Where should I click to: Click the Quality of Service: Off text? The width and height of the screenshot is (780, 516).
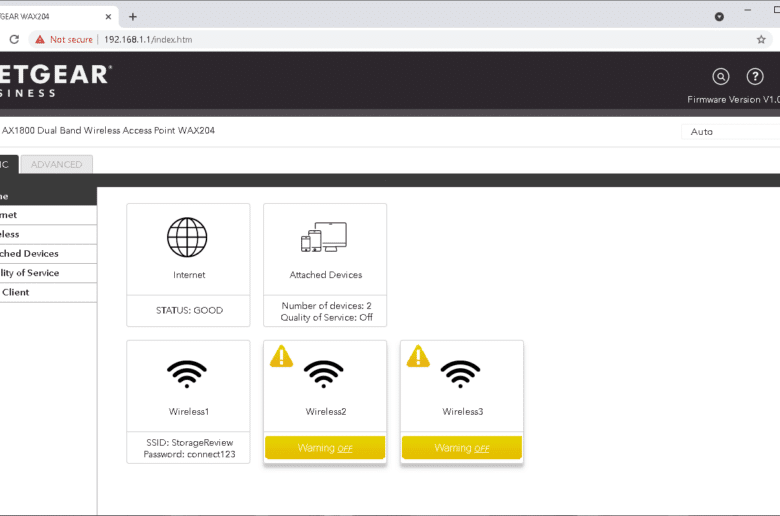coord(326,317)
